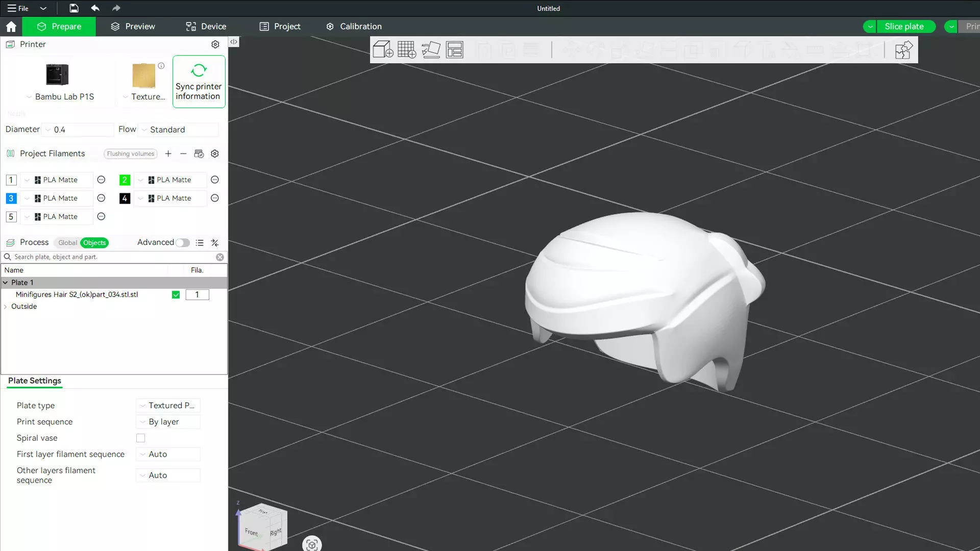Open the Assembly view puzzle icon
Image resolution: width=980 pixels, height=551 pixels.
point(903,50)
